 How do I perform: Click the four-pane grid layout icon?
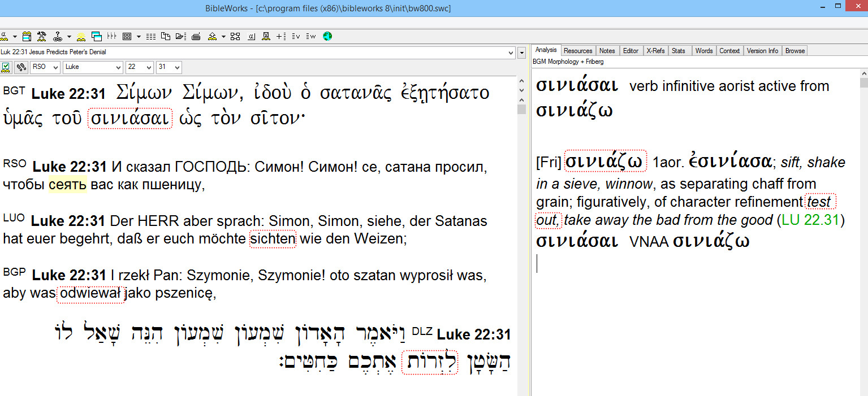(x=127, y=36)
